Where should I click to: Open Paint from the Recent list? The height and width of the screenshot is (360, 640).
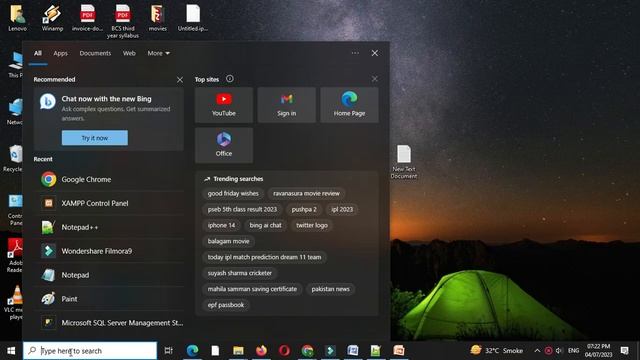click(x=109, y=299)
